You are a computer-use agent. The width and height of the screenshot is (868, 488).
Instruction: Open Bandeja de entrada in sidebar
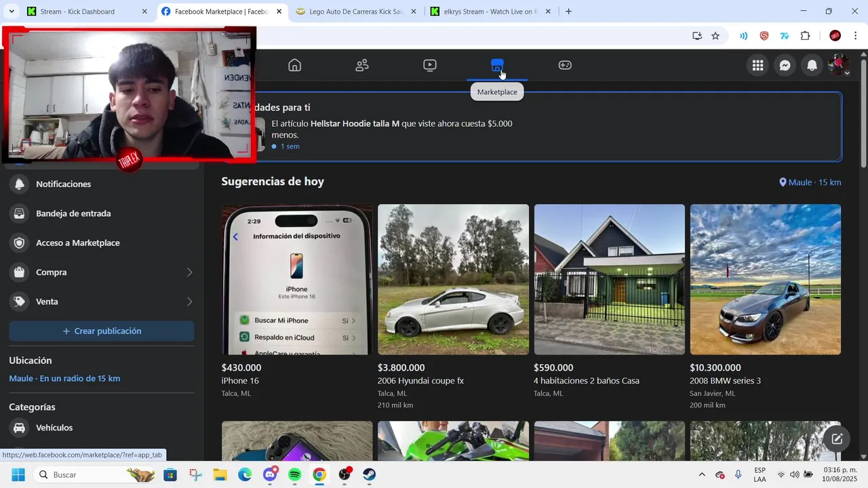[102, 213]
